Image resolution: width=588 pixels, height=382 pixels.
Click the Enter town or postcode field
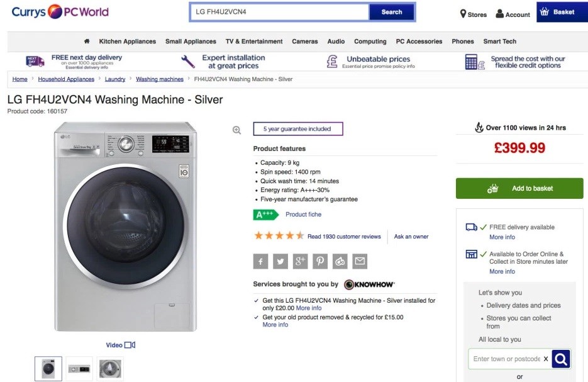coord(506,359)
